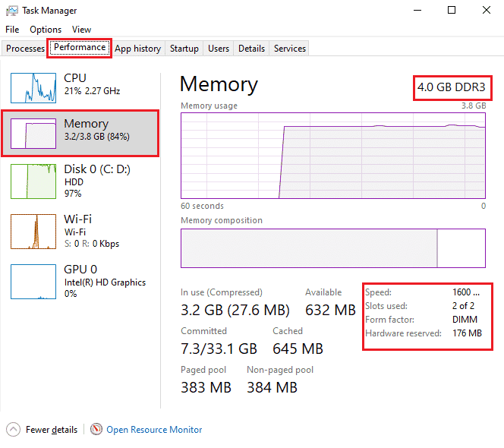Open the Users tab

pos(219,49)
